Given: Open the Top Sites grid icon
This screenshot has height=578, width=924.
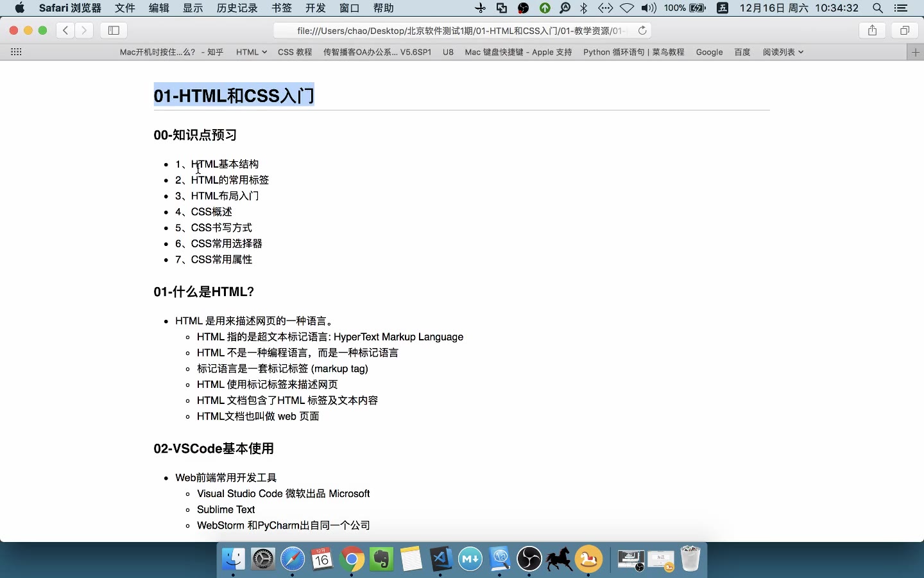Looking at the screenshot, I should click(x=17, y=52).
